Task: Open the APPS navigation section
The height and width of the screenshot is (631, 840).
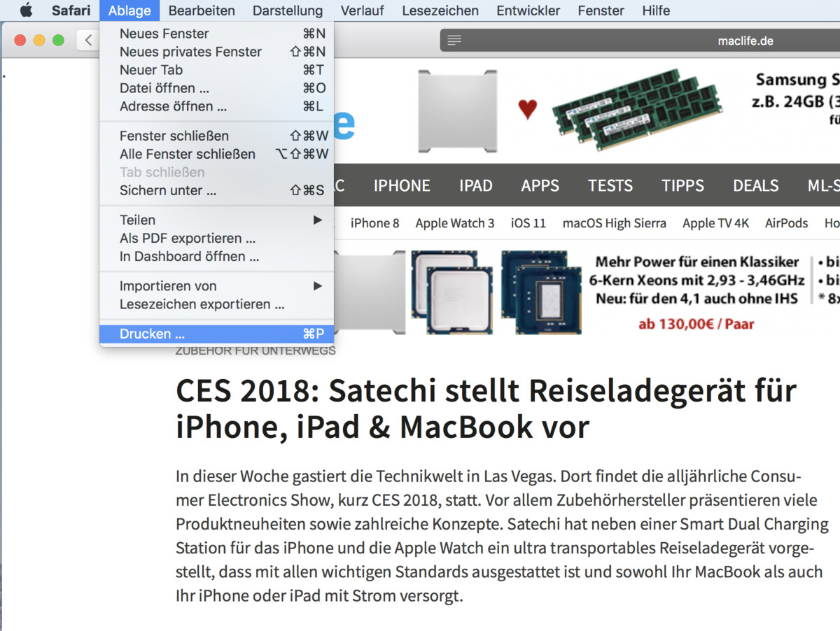Action: (540, 185)
